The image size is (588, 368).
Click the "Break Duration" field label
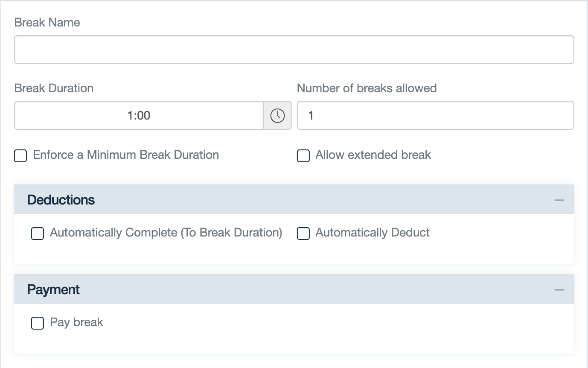54,88
